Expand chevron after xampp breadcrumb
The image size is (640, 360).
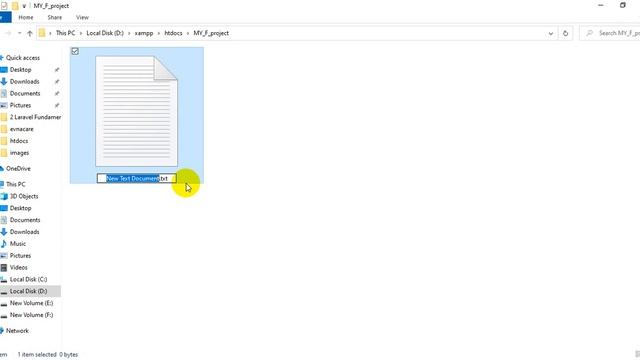point(159,33)
